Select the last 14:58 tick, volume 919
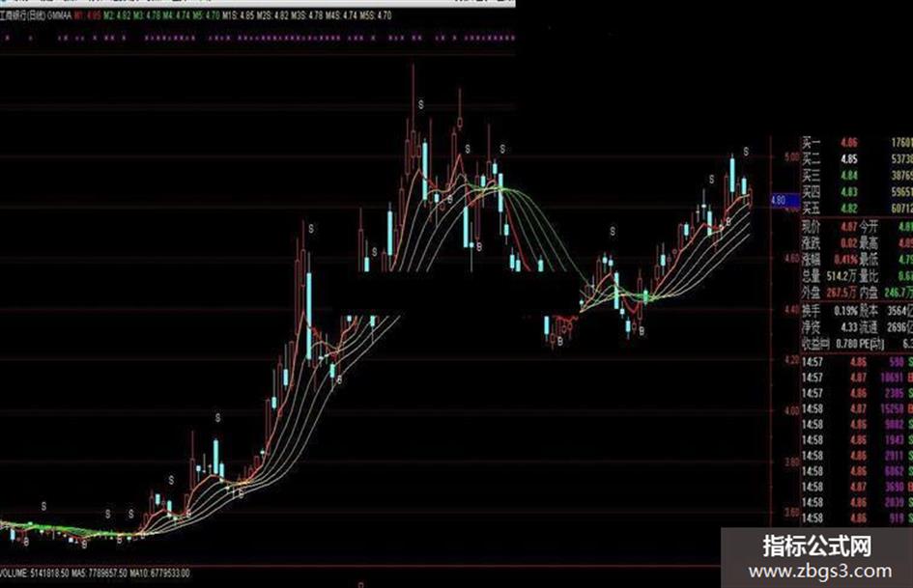Image resolution: width=913 pixels, height=588 pixels. (857, 518)
